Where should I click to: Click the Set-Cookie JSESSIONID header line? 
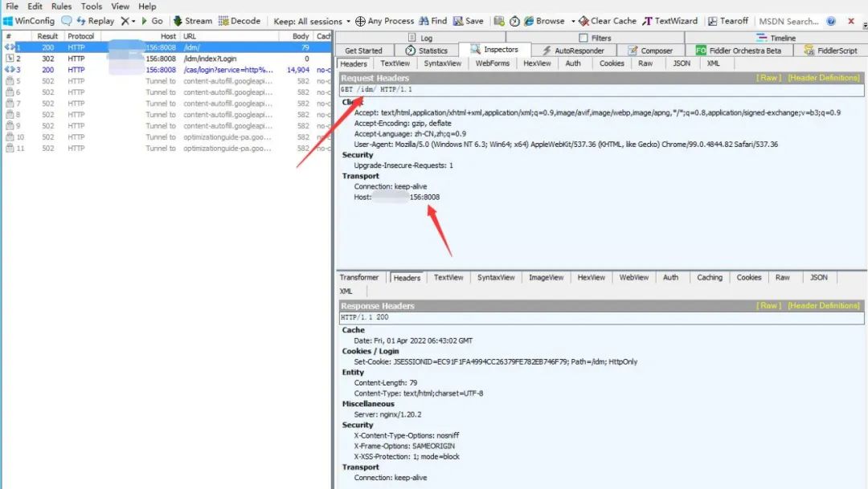tap(495, 362)
